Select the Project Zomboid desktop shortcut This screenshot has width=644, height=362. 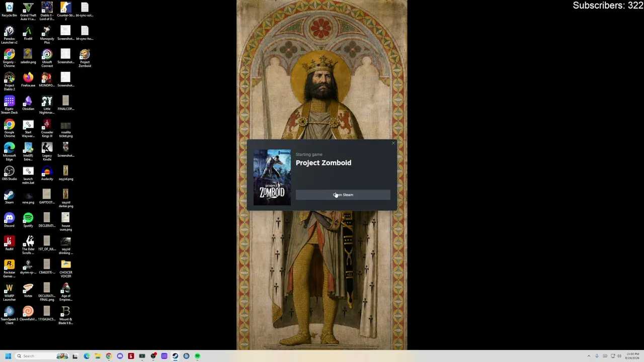tap(85, 58)
